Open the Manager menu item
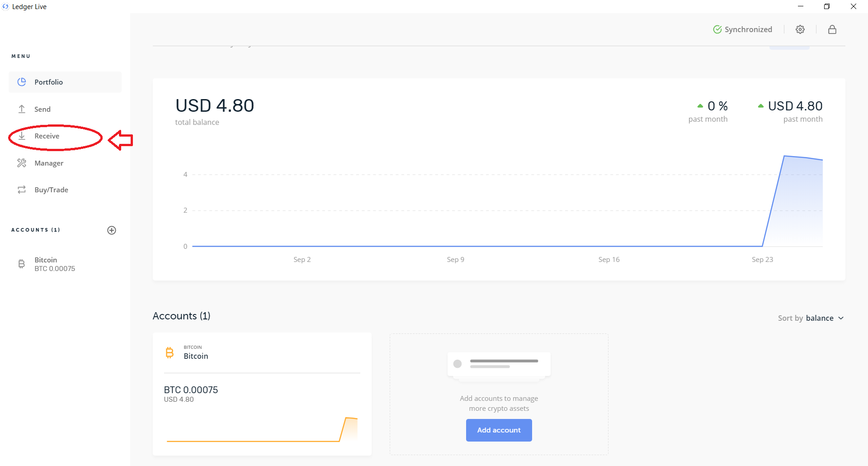 coord(65,163)
